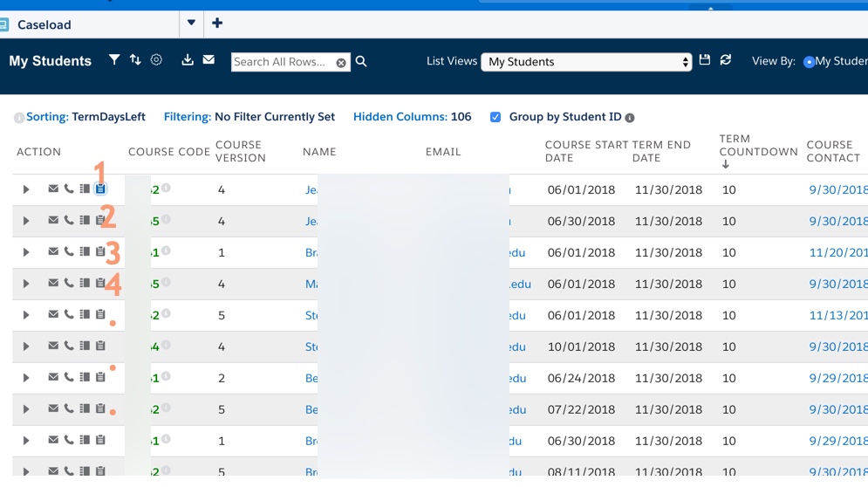The width and height of the screenshot is (868, 487).
Task: Refresh the student list
Action: tap(726, 60)
